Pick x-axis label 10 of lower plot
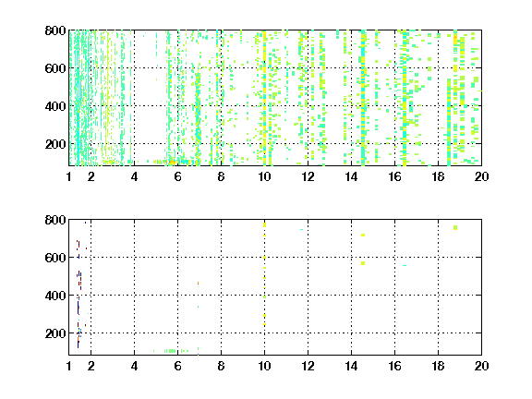Image resolution: width=532 pixels, height=399 pixels. pyautogui.click(x=264, y=366)
